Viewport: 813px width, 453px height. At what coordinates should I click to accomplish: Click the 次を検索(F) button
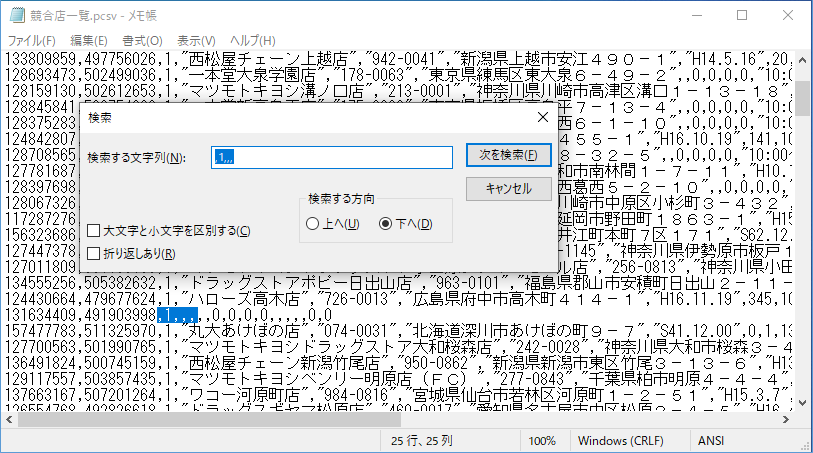[508, 155]
